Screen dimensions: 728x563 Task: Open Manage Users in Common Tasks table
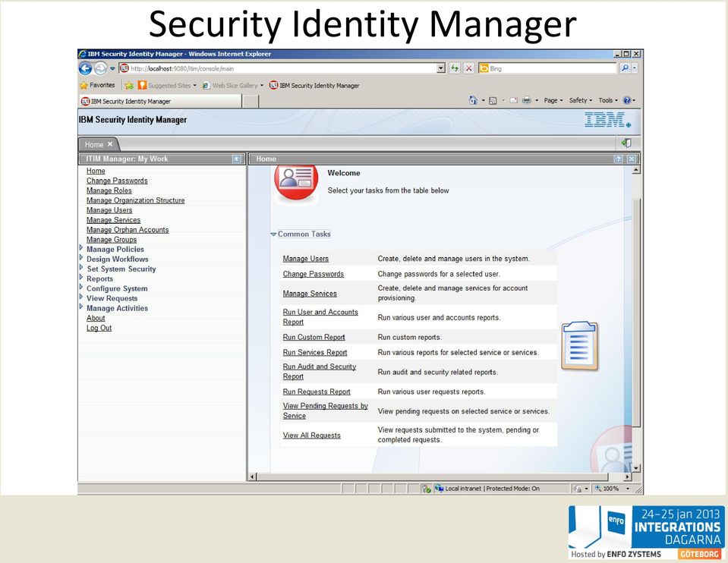[305, 259]
